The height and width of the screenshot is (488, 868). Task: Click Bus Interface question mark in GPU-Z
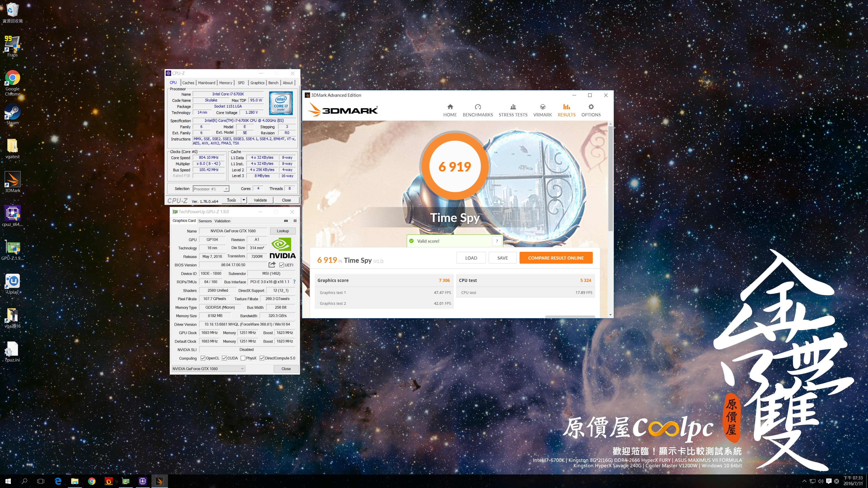(294, 282)
